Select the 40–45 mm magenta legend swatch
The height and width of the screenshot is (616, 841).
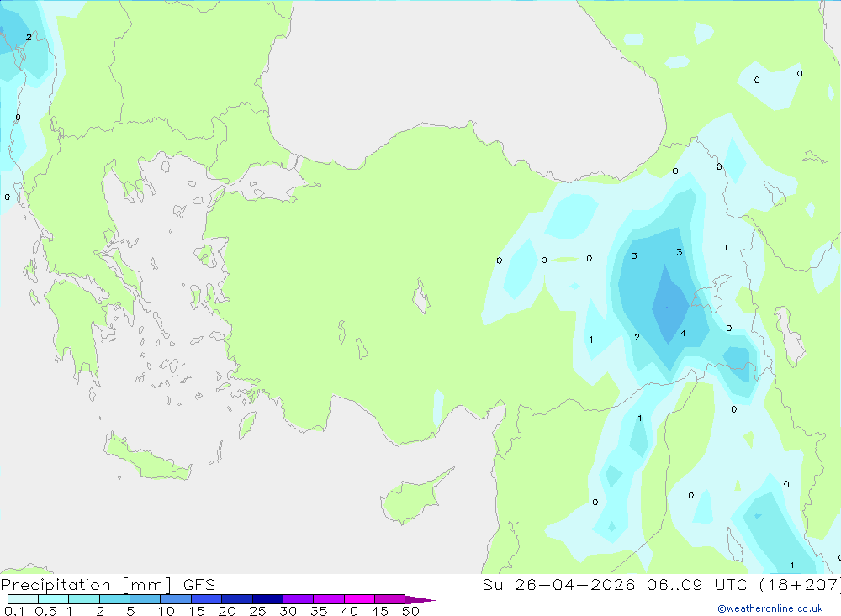pyautogui.click(x=359, y=599)
